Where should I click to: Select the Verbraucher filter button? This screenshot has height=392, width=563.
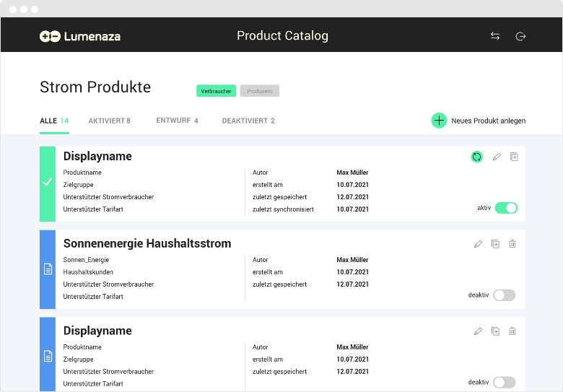(216, 91)
